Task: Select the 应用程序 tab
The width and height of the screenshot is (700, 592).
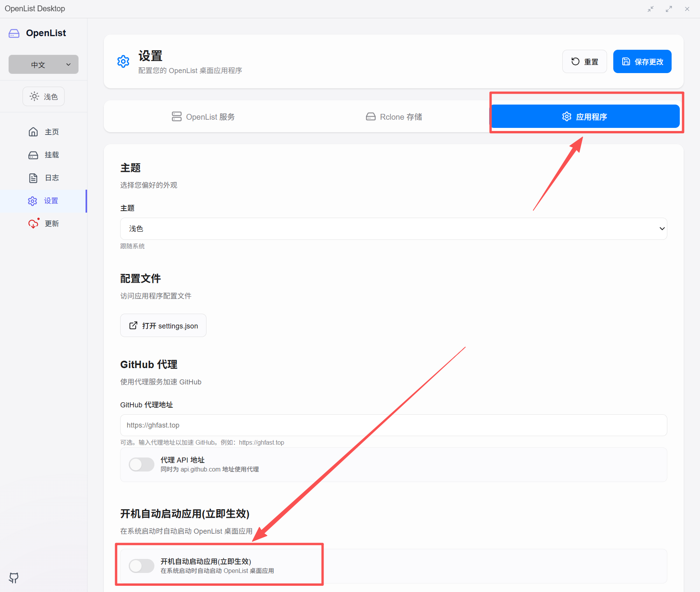Action: 584,117
